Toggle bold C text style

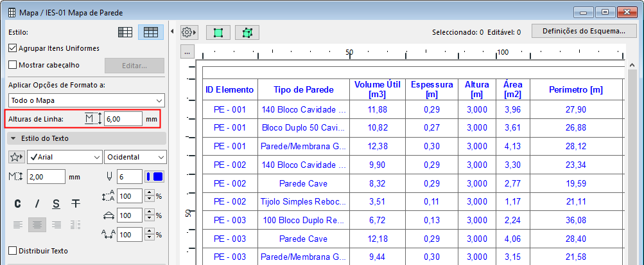[18, 203]
